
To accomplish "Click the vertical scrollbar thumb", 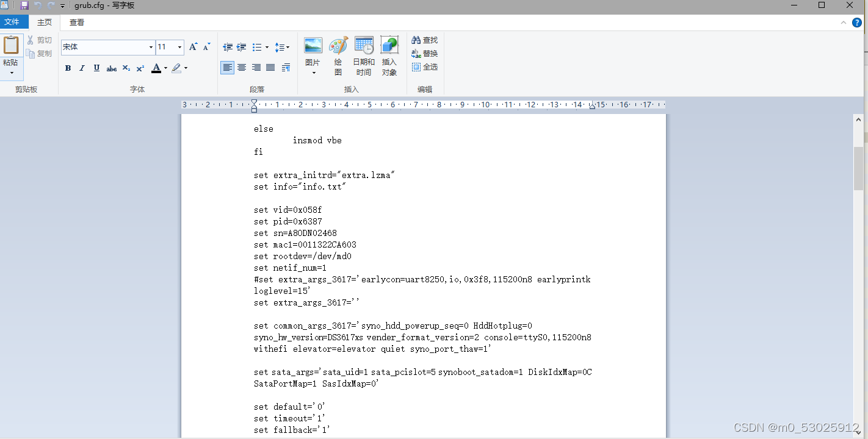I will (858, 168).
